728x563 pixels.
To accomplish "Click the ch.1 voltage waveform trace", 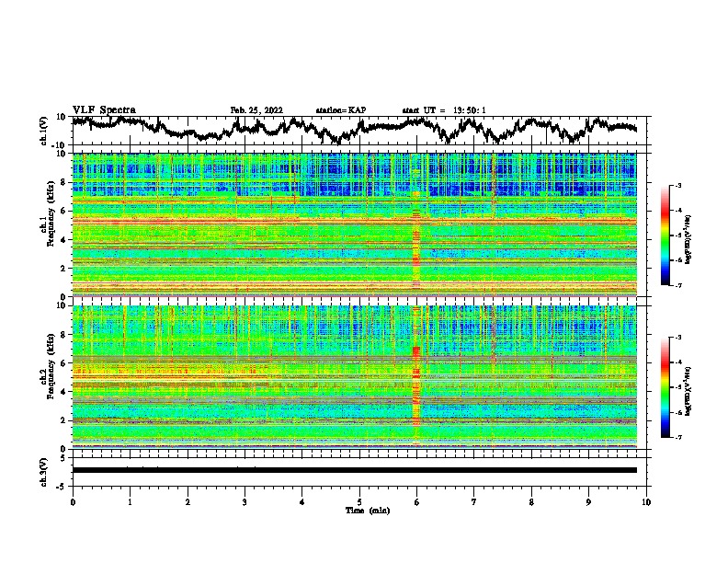I will point(354,130).
